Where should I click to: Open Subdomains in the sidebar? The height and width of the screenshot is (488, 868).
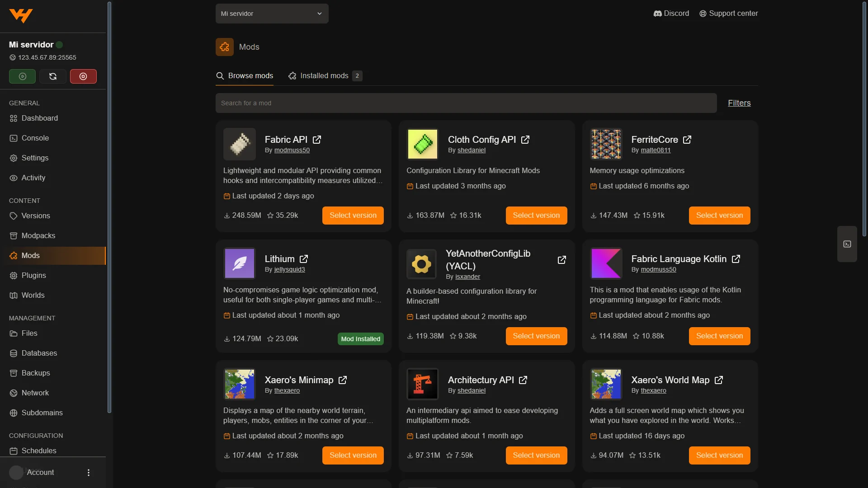(53, 413)
